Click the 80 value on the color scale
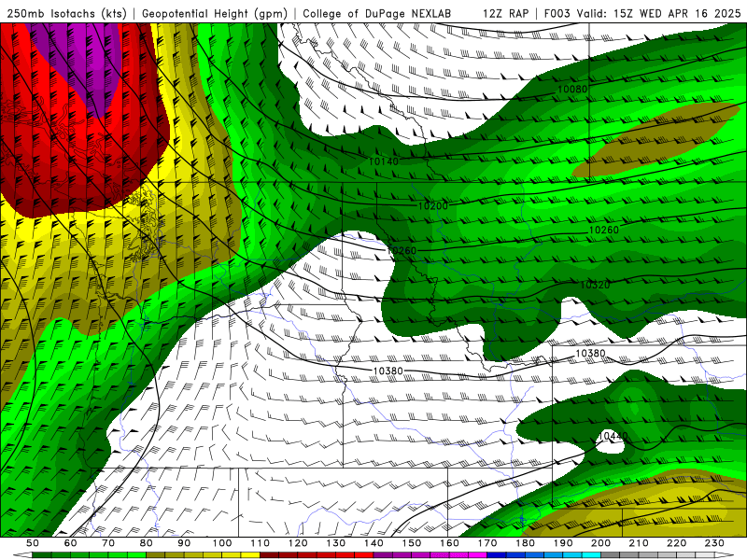This screenshot has height=560, width=747. (x=147, y=543)
